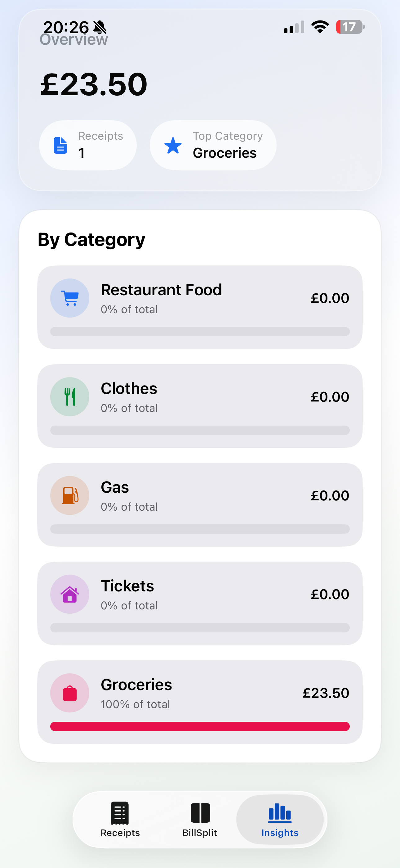Tap the silent bell icon by clock
The width and height of the screenshot is (400, 868).
pos(100,27)
